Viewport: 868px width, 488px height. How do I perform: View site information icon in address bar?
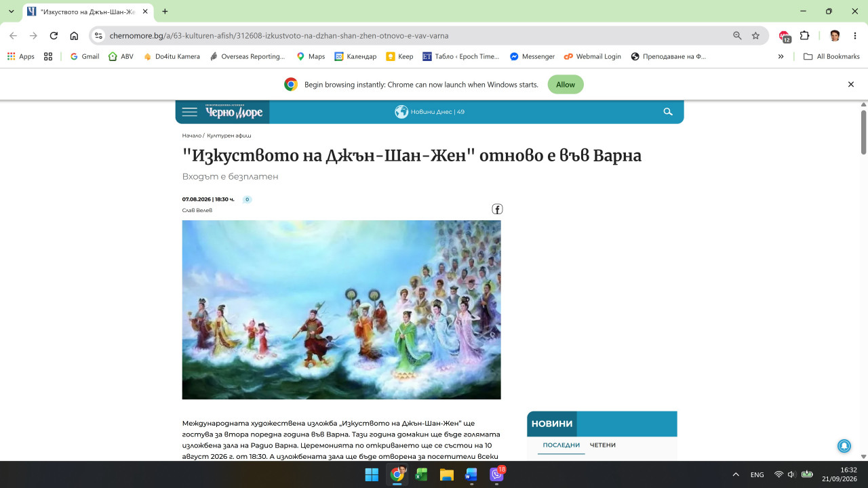[x=98, y=36]
